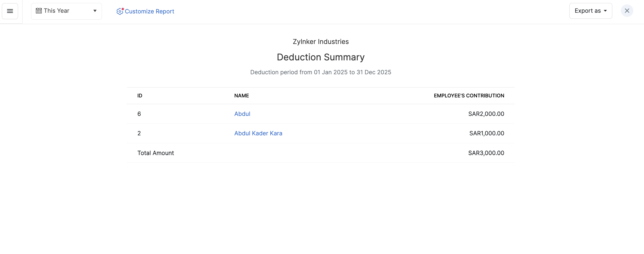Click the Employee's Contribution column header
644x254 pixels.
[469, 96]
